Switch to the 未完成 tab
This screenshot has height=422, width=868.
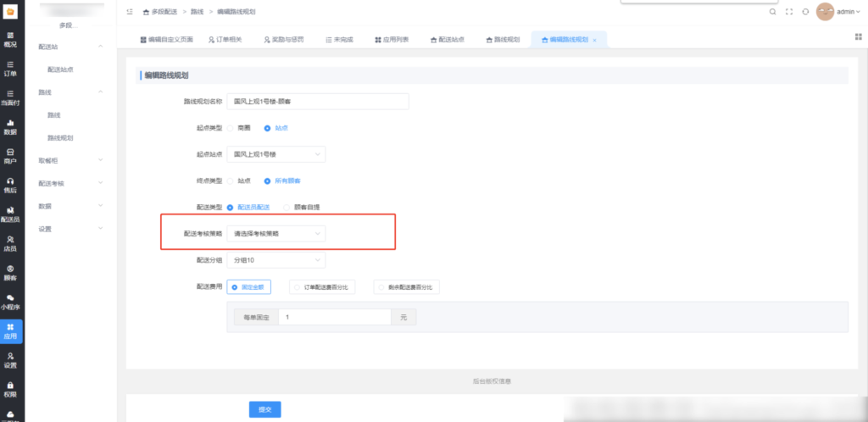(x=339, y=40)
